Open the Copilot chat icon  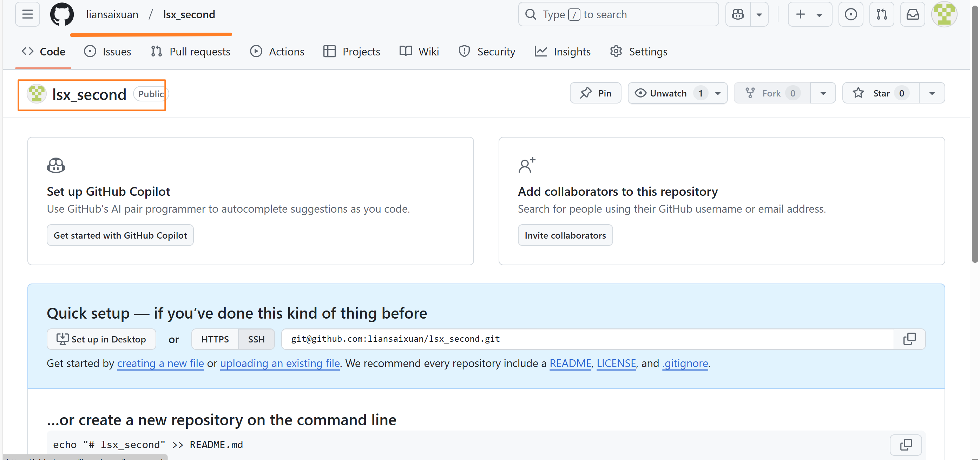tap(738, 14)
